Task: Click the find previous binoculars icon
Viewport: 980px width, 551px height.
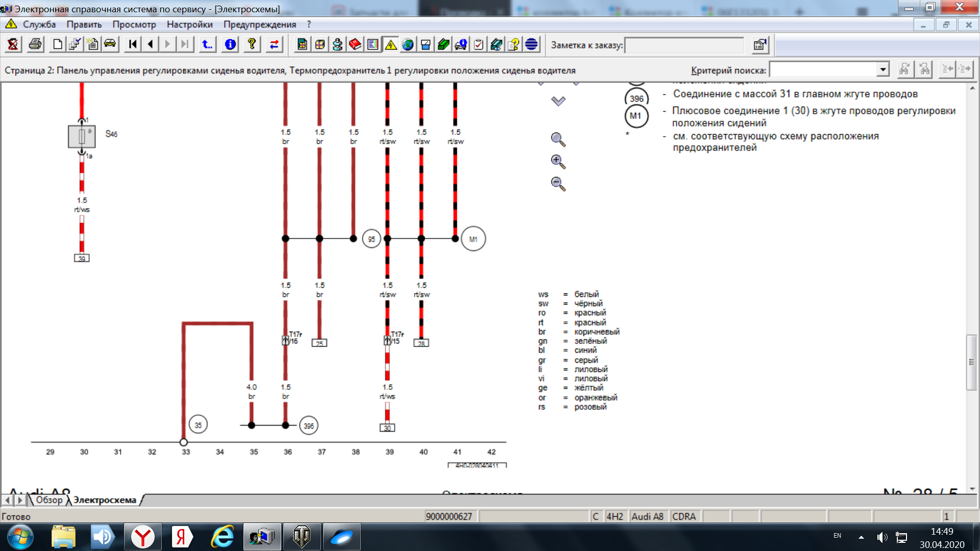Action: [924, 69]
